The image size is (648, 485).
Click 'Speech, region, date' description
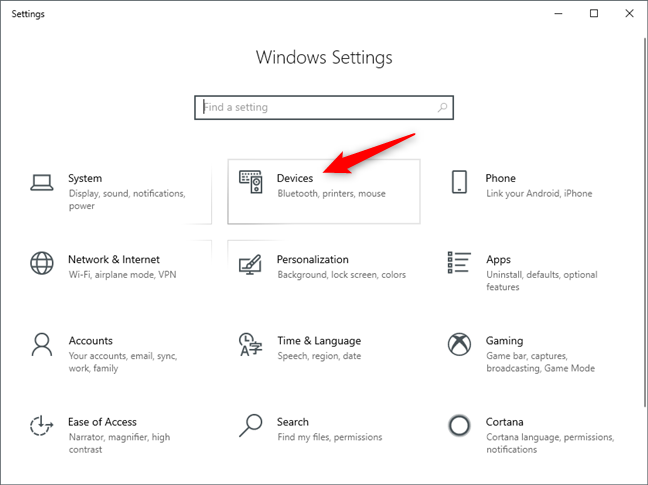point(319,356)
